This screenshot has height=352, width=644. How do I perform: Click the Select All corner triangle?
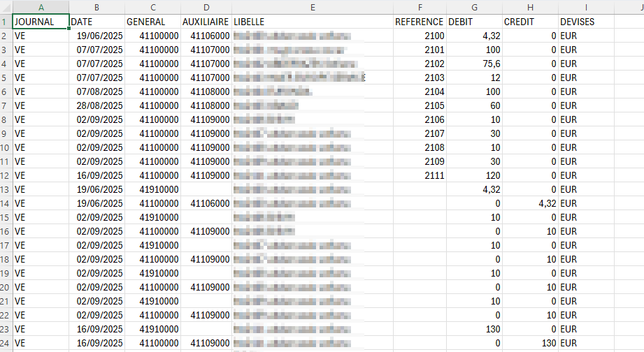pos(6,7)
